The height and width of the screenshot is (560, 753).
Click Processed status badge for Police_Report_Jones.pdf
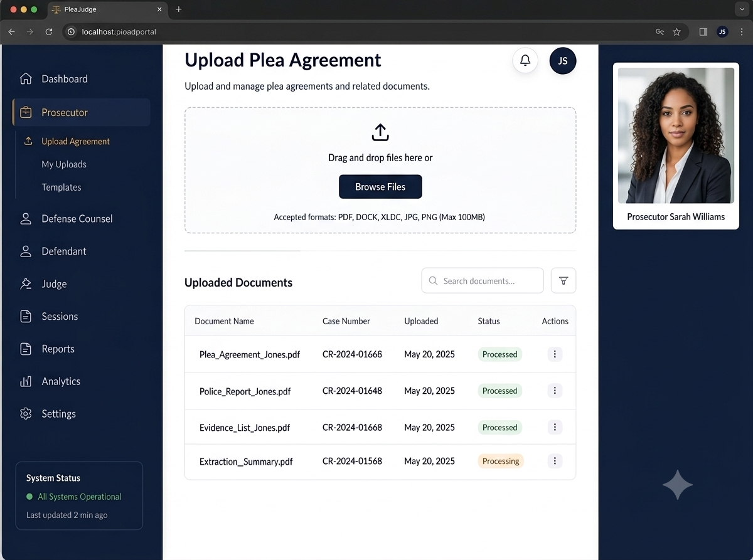(499, 391)
